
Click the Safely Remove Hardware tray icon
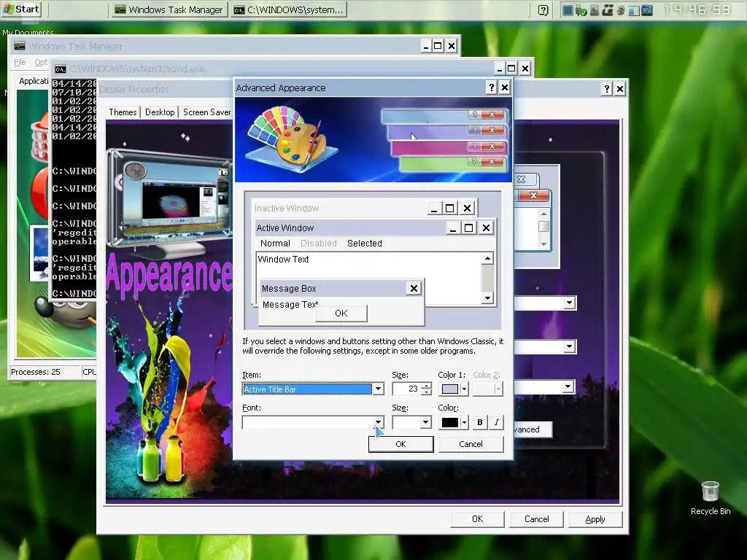581,10
